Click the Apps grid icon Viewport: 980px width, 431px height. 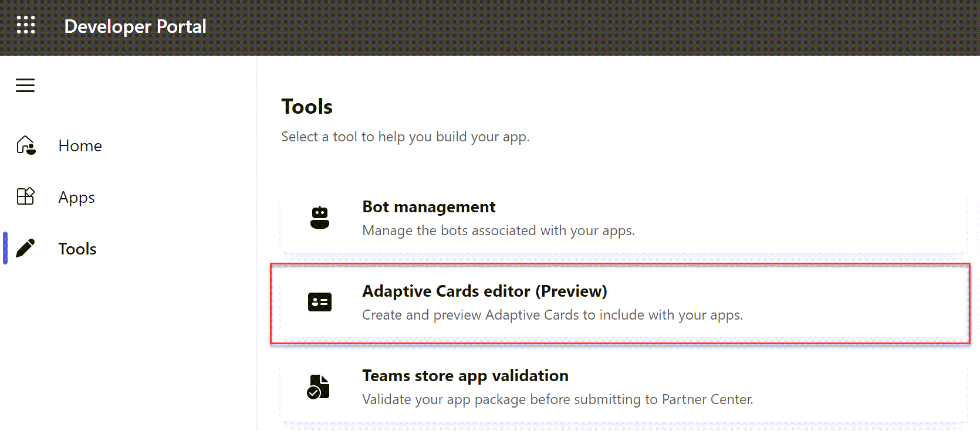[x=26, y=196]
